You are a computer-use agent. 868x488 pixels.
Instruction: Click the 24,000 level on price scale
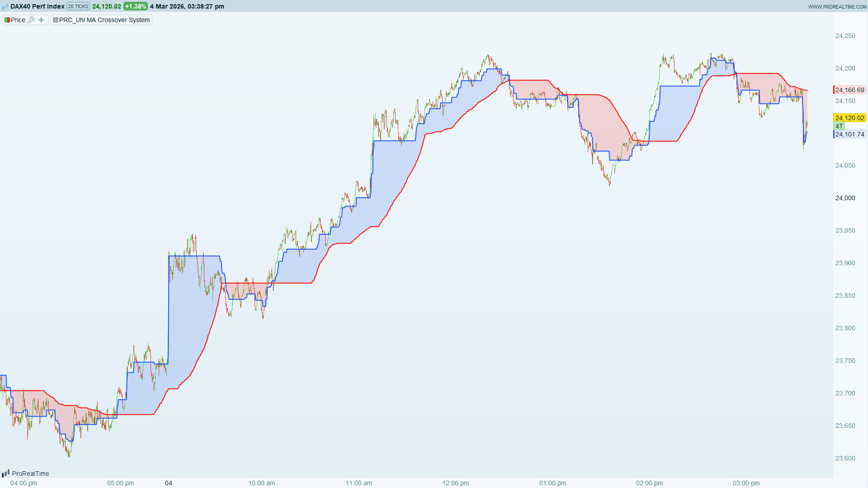[845, 198]
